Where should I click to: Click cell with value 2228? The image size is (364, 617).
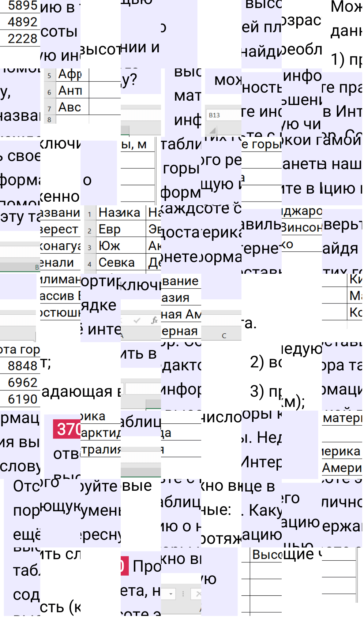point(20,38)
